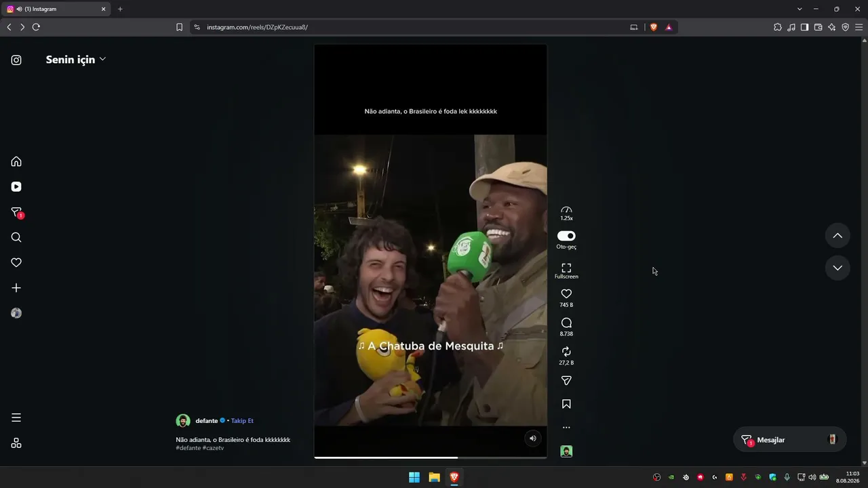Viewport: 868px width, 488px height.
Task: Open the Reels icon in sidebar
Action: (16, 186)
